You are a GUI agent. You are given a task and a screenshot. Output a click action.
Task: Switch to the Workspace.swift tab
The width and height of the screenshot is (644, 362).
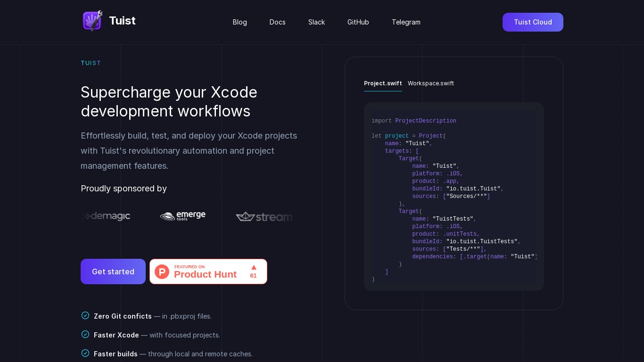point(431,83)
